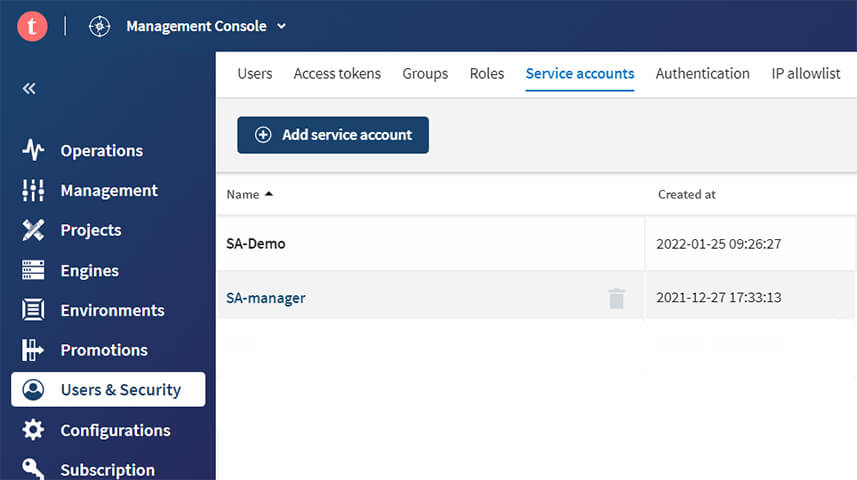Open the Management Console dropdown arrow
The height and width of the screenshot is (480, 857).
pos(281,26)
